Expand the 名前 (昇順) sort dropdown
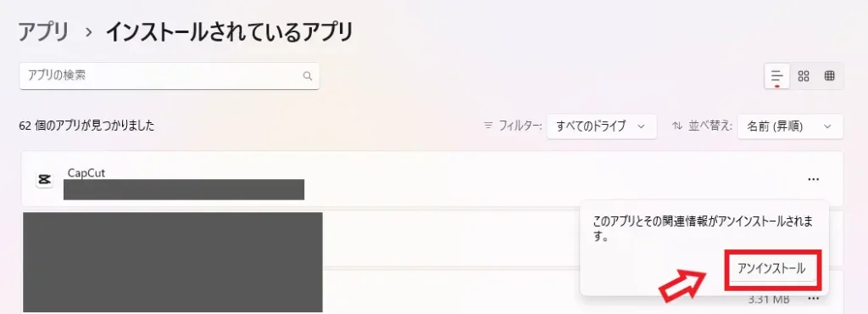The height and width of the screenshot is (314, 868). tap(790, 126)
